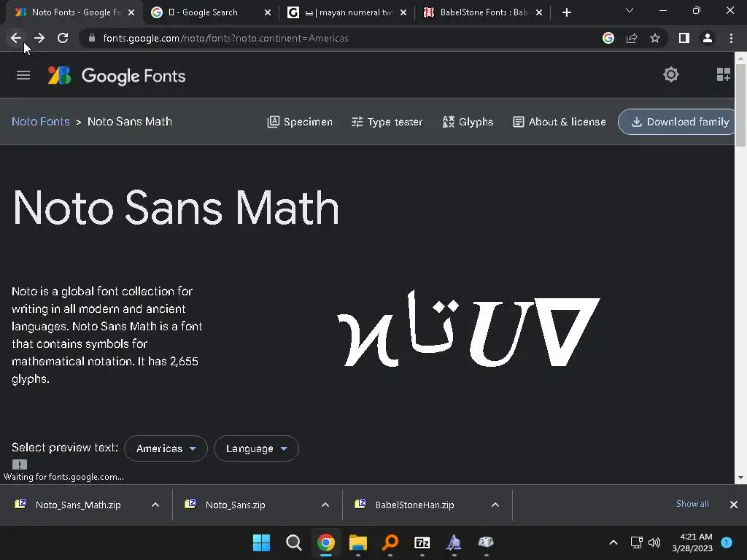Switch to the Google Search tab

205,12
